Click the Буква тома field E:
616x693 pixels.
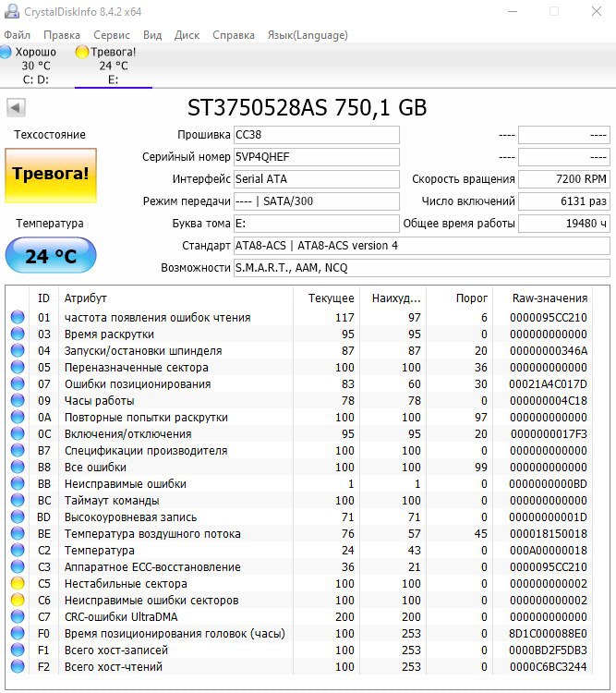[x=317, y=224]
